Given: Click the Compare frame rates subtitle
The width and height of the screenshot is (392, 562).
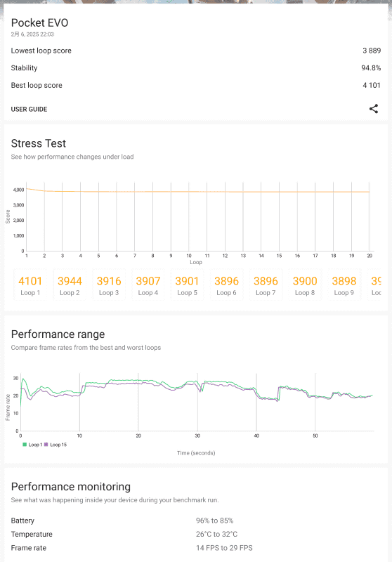Looking at the screenshot, I should pyautogui.click(x=86, y=347).
